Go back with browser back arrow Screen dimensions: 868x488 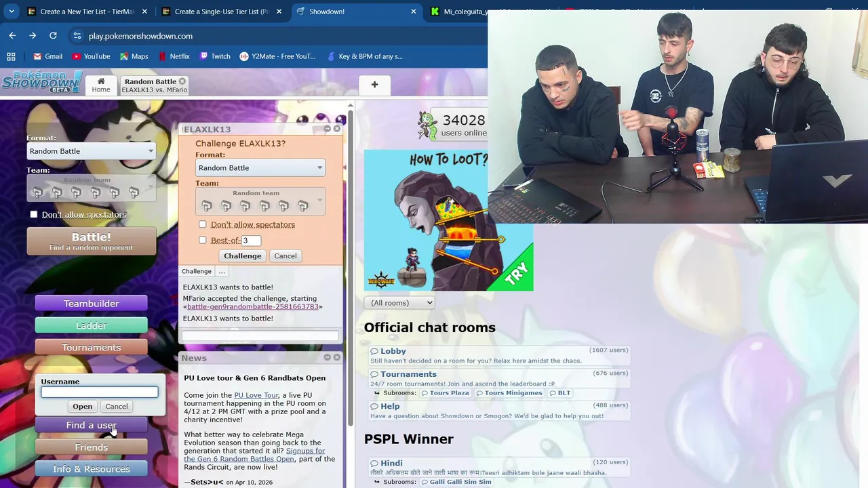[12, 35]
